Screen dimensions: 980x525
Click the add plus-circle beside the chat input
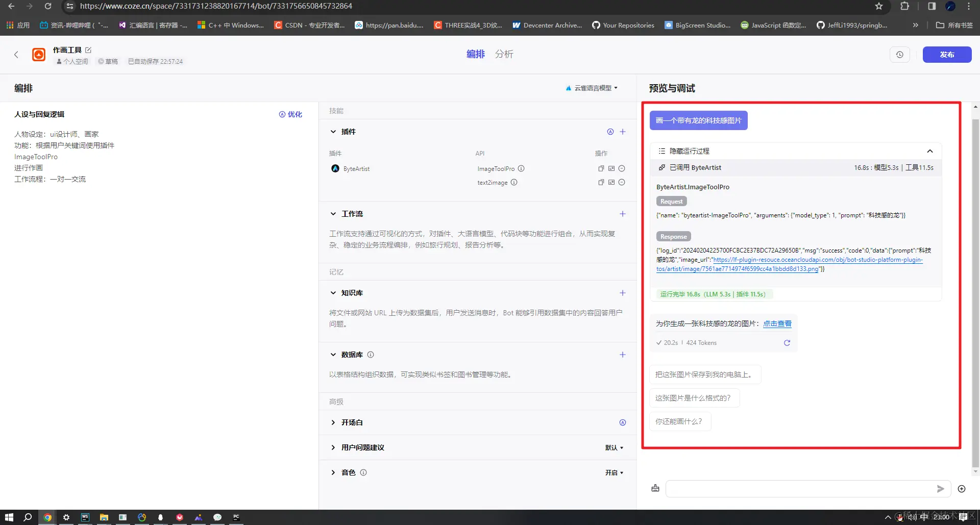click(x=962, y=489)
